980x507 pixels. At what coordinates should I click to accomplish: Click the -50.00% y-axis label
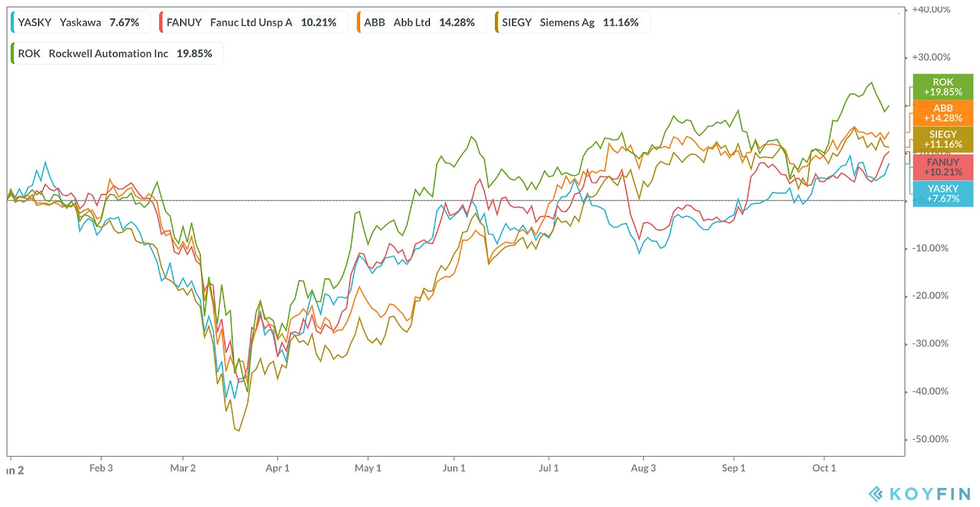(930, 439)
